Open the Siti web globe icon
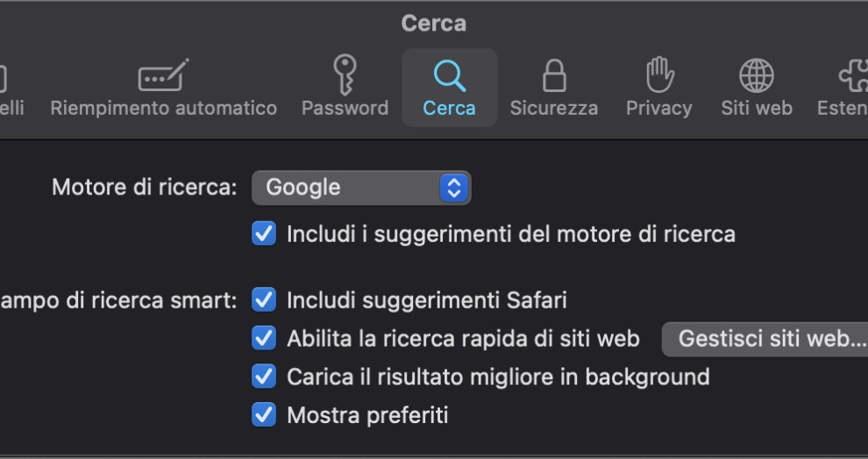The width and height of the screenshot is (868, 459). (x=756, y=76)
